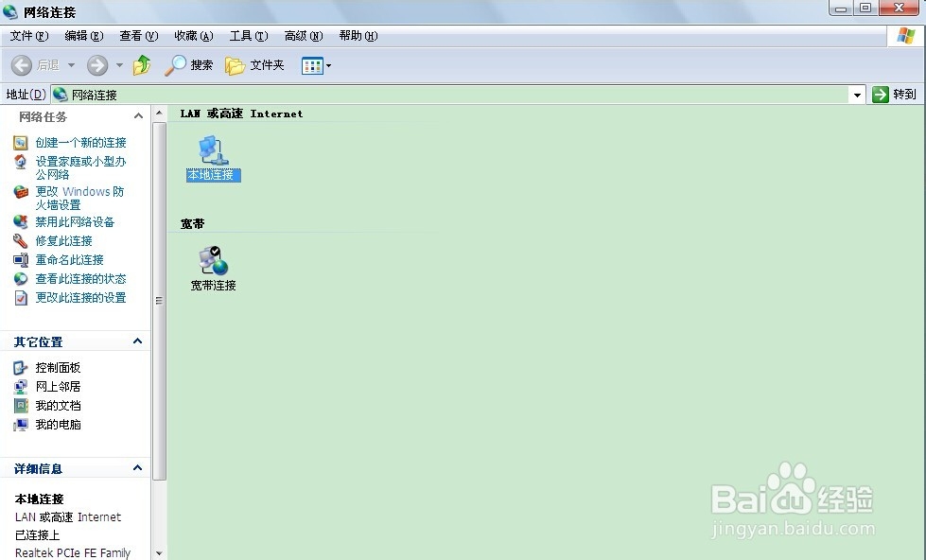The height and width of the screenshot is (560, 926).
Task: Click in the 网络连接 address field
Action: (460, 95)
